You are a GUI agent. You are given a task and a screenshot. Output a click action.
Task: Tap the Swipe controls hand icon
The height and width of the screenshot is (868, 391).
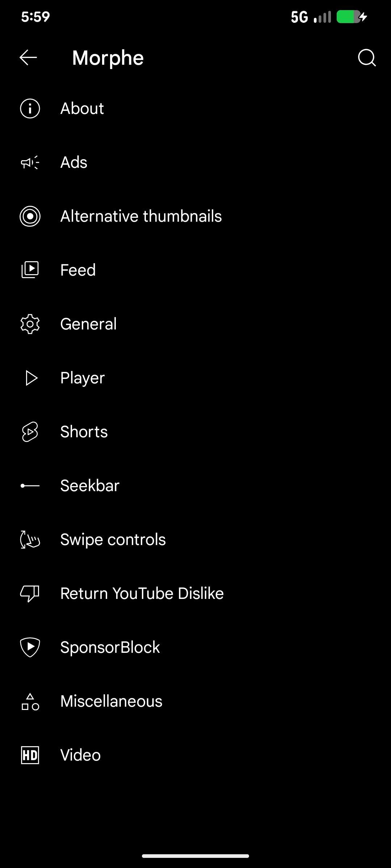point(30,540)
